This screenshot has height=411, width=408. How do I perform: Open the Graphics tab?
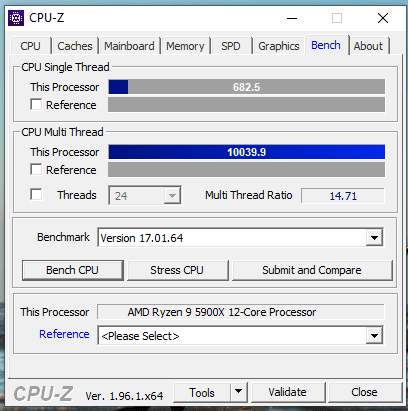279,46
